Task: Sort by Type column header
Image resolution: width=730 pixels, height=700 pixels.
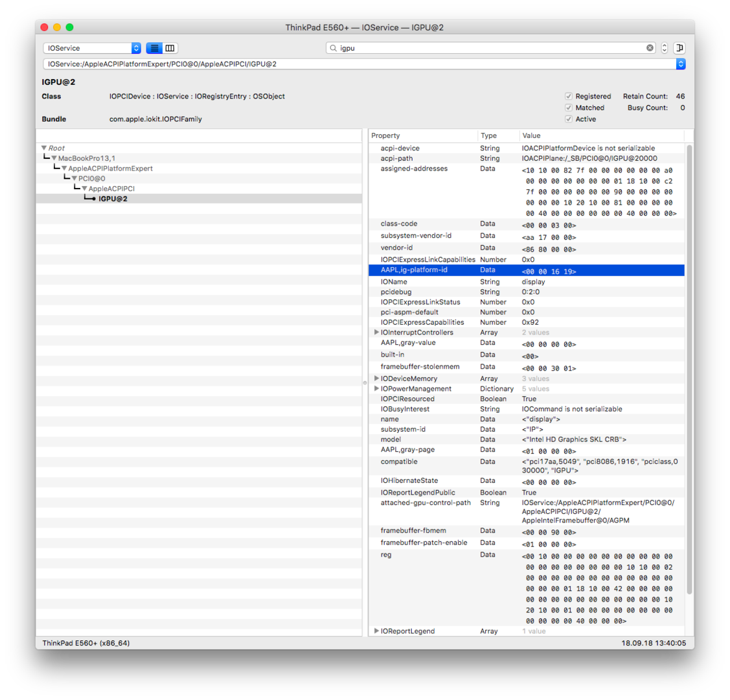Action: coord(498,135)
